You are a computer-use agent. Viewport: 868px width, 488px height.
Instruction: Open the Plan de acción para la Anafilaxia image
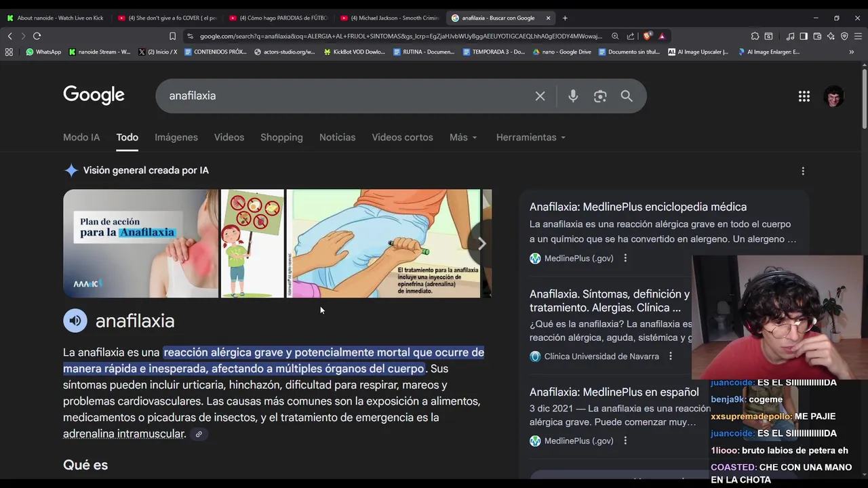[x=140, y=243]
